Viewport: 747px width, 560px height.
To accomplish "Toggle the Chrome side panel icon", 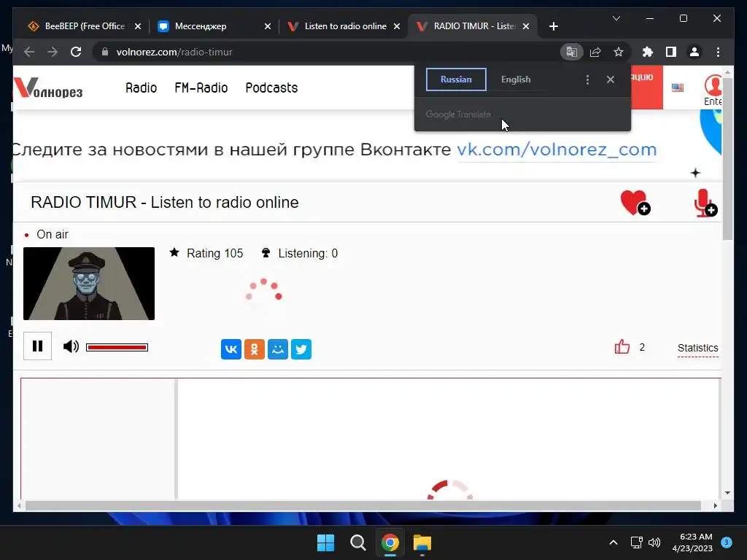I will pos(671,52).
